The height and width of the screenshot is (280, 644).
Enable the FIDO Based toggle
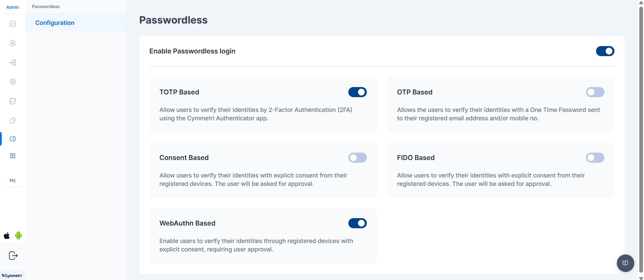595,158
